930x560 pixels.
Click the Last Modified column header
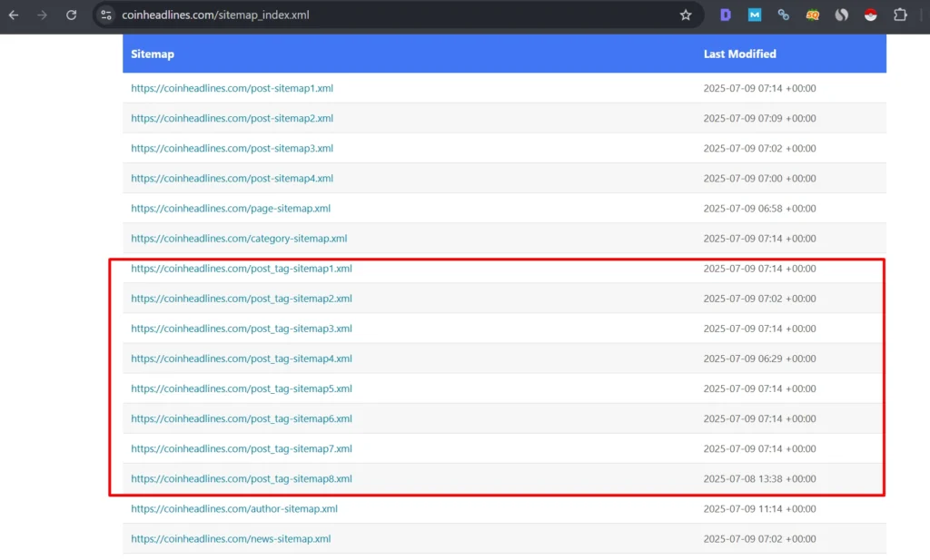tap(739, 54)
